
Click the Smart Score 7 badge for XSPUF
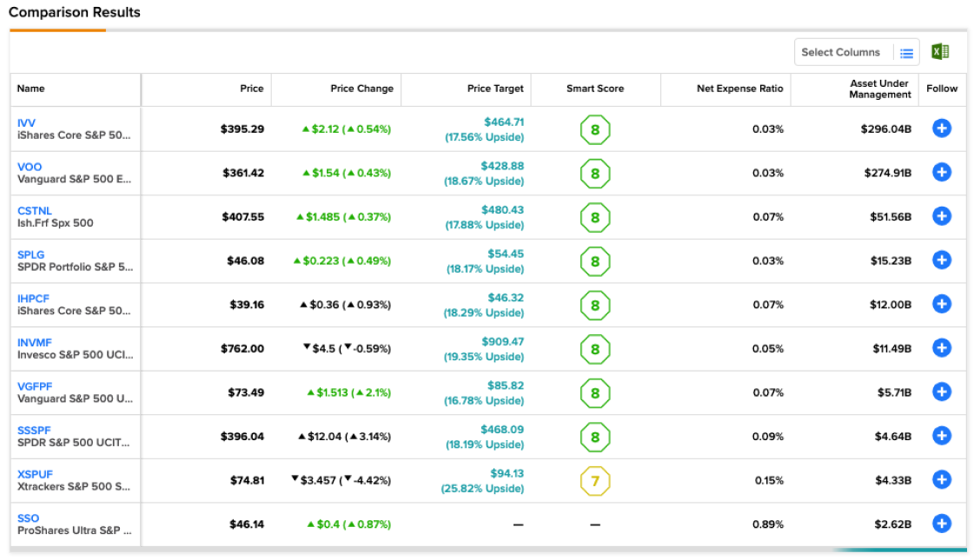click(595, 481)
